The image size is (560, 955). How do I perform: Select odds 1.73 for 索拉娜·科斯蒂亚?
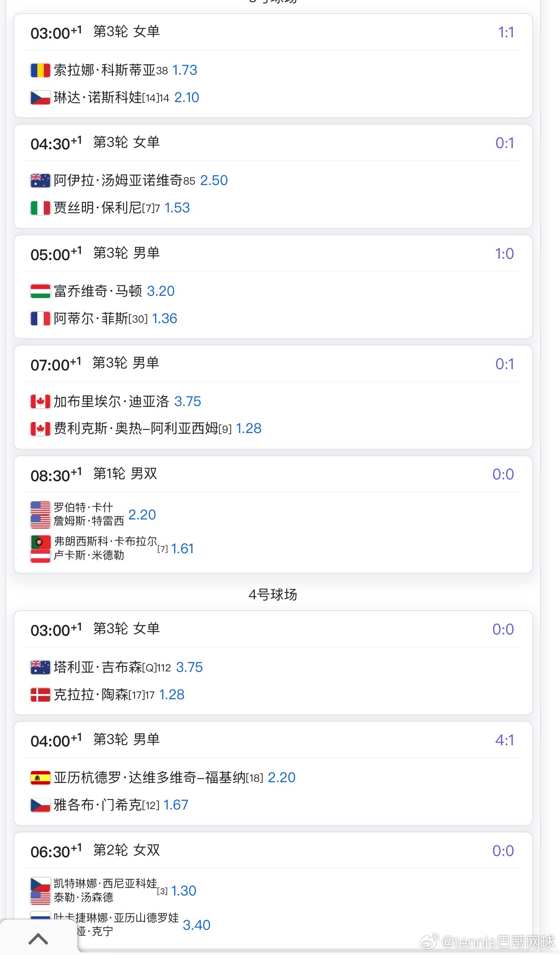[185, 70]
